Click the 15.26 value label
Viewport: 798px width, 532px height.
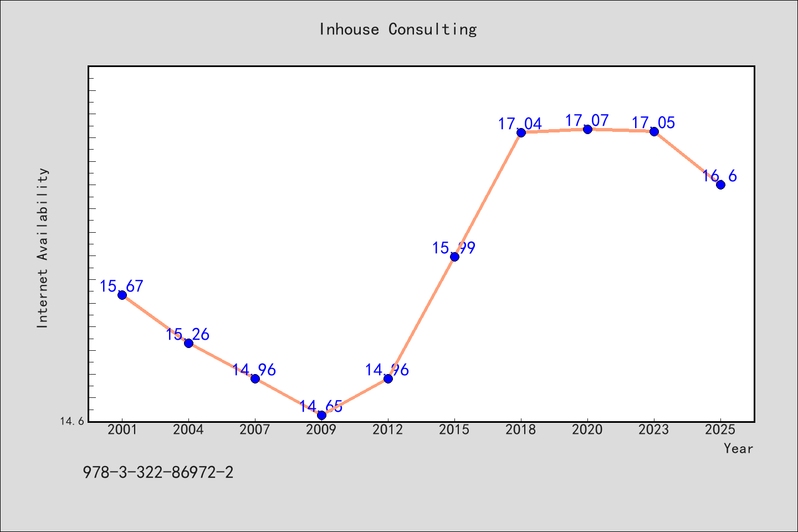pos(188,334)
